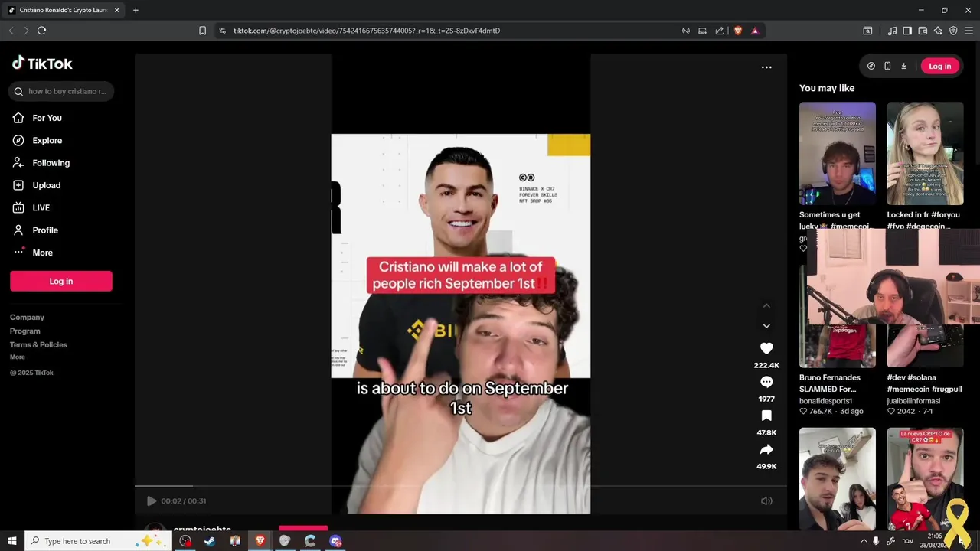
Task: Click the share page icon in address bar
Action: (x=720, y=31)
